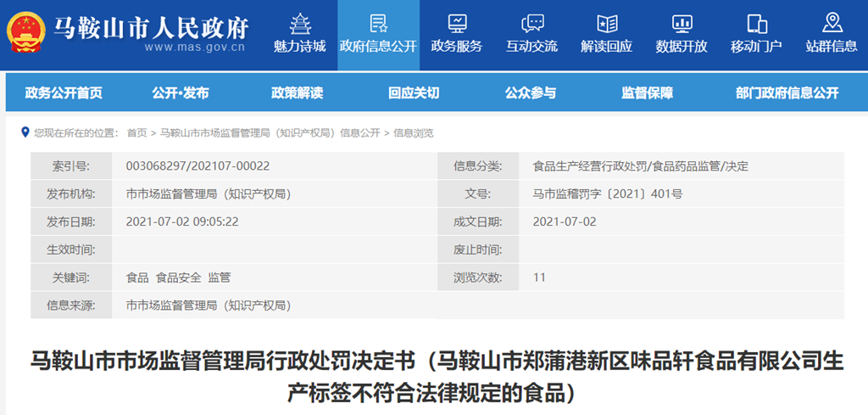
Task: Go to 魅力诗城 section
Action: tap(299, 47)
